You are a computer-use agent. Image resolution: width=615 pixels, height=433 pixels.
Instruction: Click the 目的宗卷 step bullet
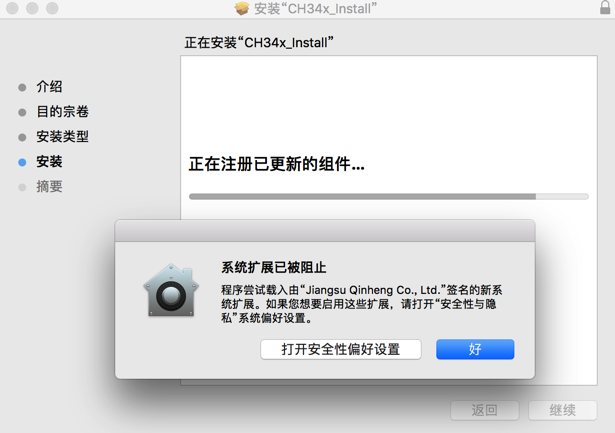[22, 112]
